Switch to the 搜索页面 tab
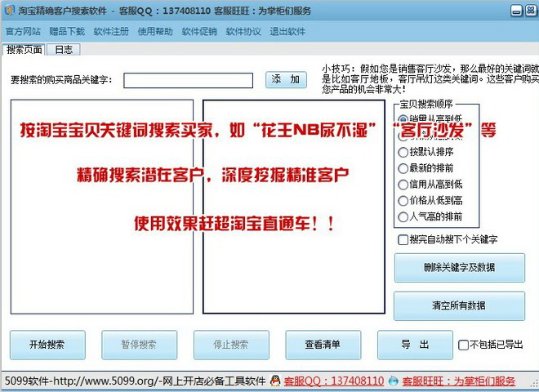The height and width of the screenshot is (392, 539). click(24, 50)
